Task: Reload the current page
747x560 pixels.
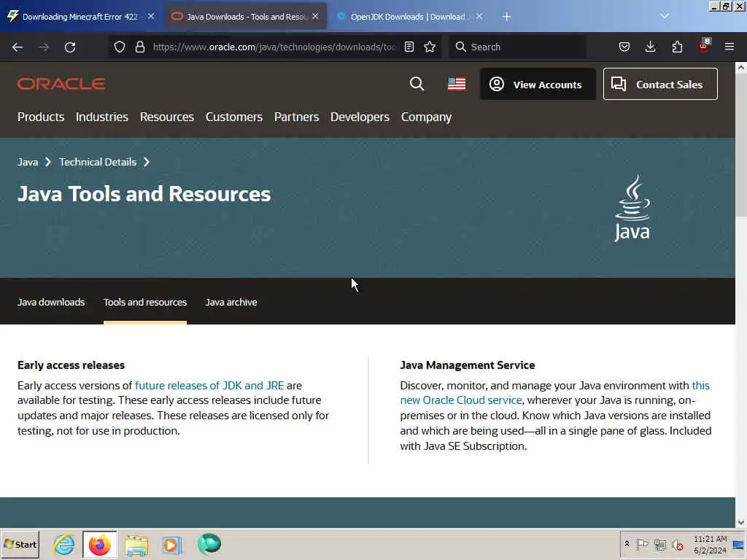Action: click(x=70, y=47)
